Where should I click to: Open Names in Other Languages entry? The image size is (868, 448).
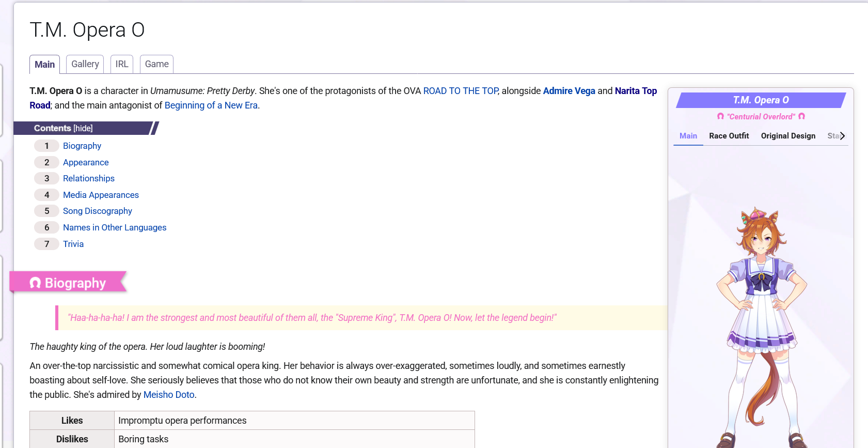pyautogui.click(x=115, y=227)
